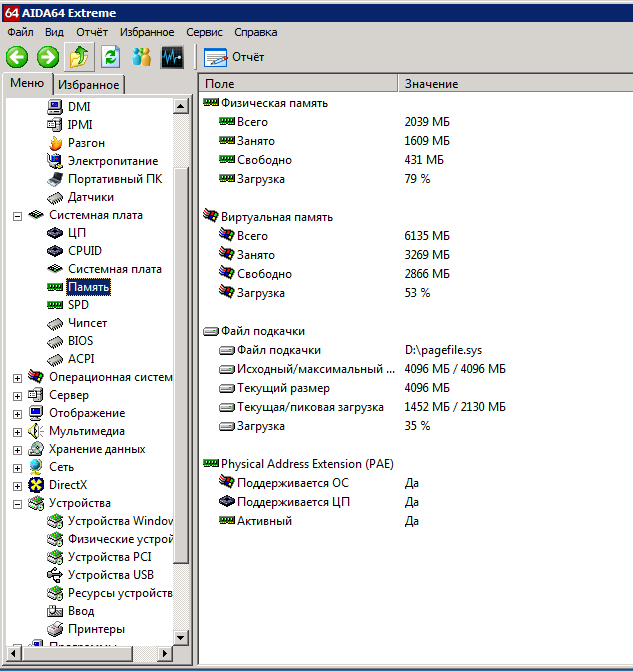Select Устройства Windows tree item
This screenshot has width=633, height=671.
(x=120, y=521)
